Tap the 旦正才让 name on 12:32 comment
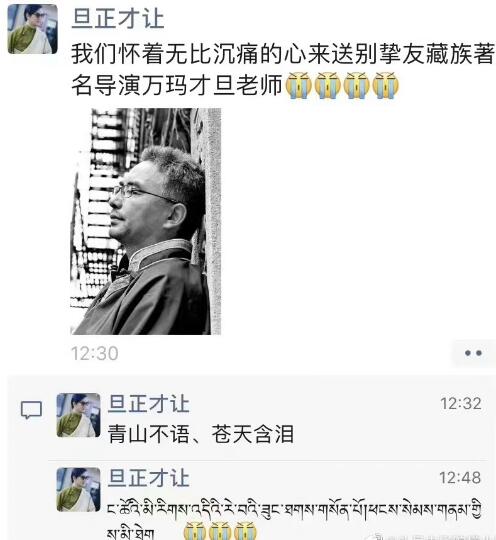The height and width of the screenshot is (540, 496). [x=148, y=404]
